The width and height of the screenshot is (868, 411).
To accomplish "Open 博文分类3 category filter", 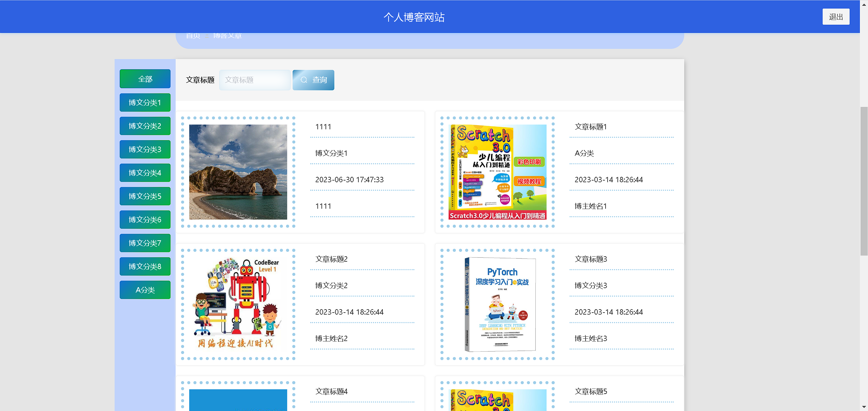I will [145, 149].
